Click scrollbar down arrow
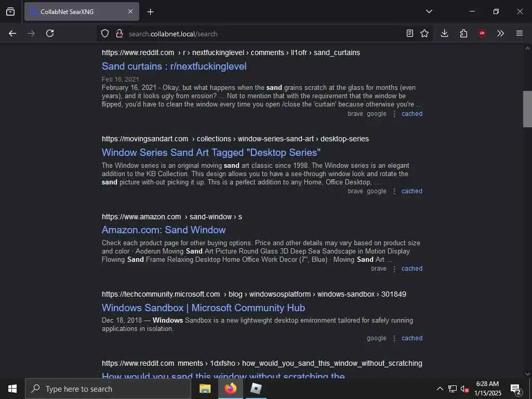 click(x=527, y=374)
